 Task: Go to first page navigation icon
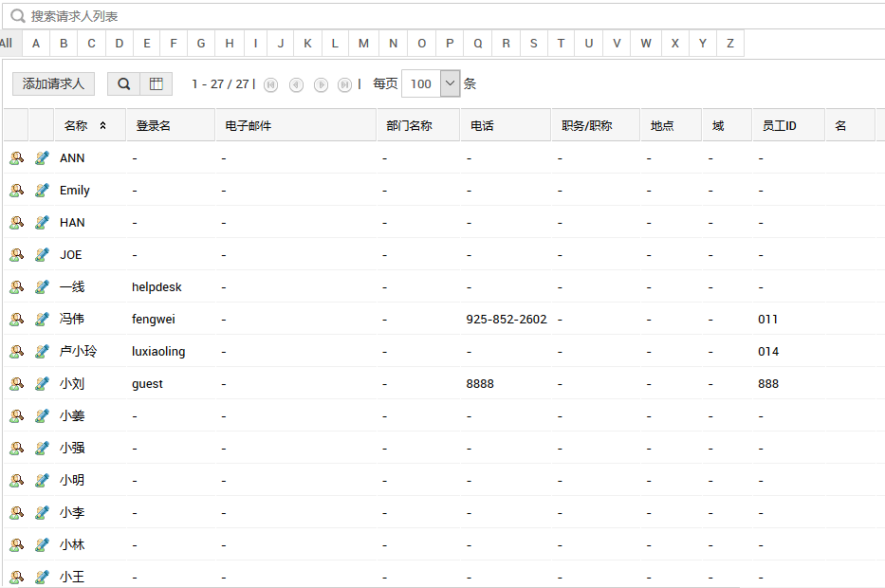(x=271, y=84)
